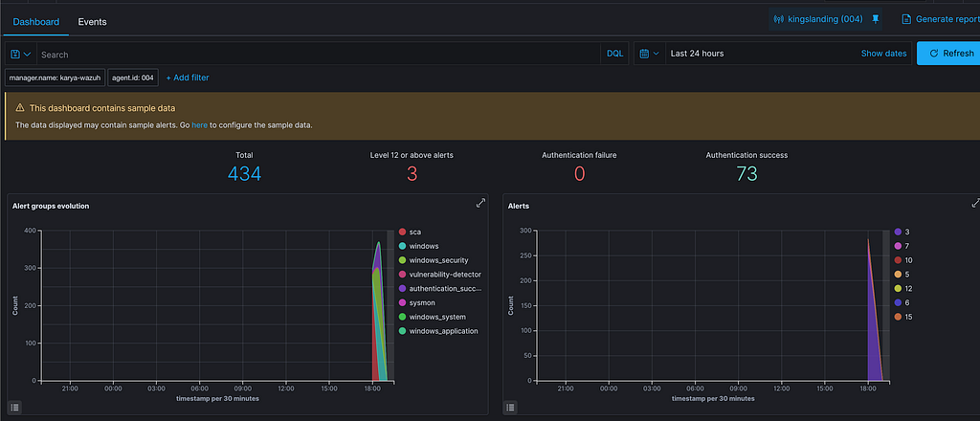The height and width of the screenshot is (421, 980).
Task: Unpin the kingslanding agent pin icon
Action: 875,19
